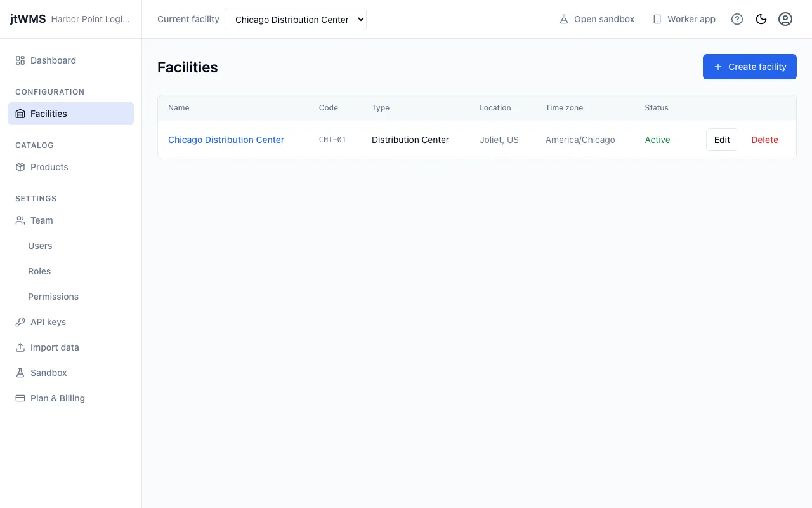
Task: Click the Name column header
Action: tap(179, 108)
